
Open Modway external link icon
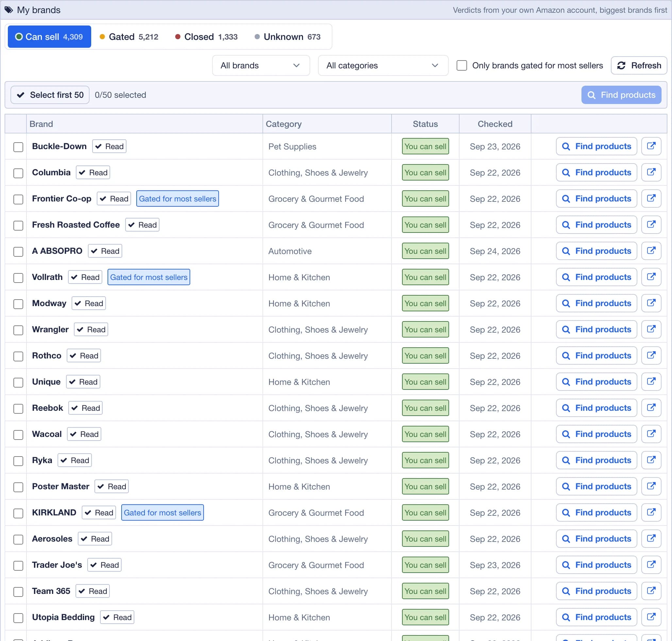pyautogui.click(x=651, y=303)
